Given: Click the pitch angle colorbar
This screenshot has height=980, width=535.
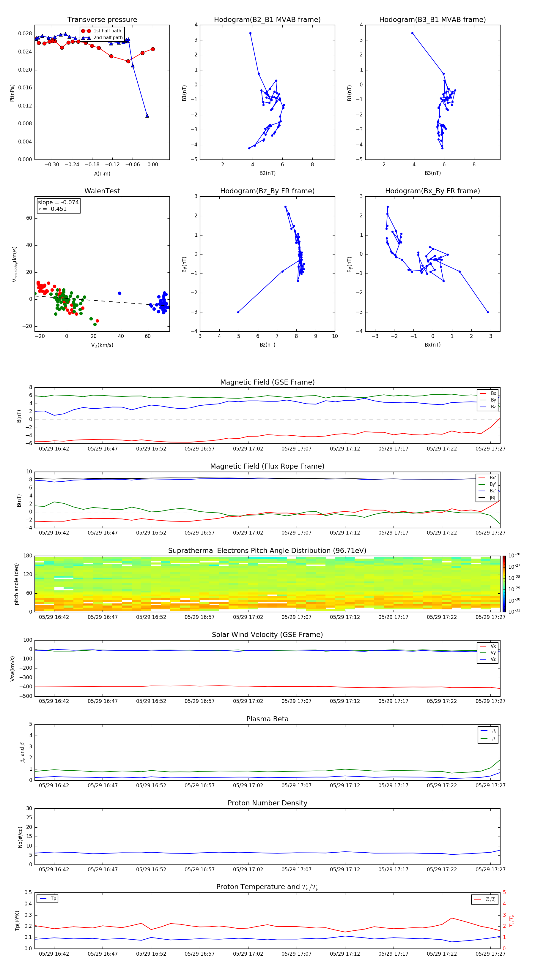Looking at the screenshot, I should (504, 584).
